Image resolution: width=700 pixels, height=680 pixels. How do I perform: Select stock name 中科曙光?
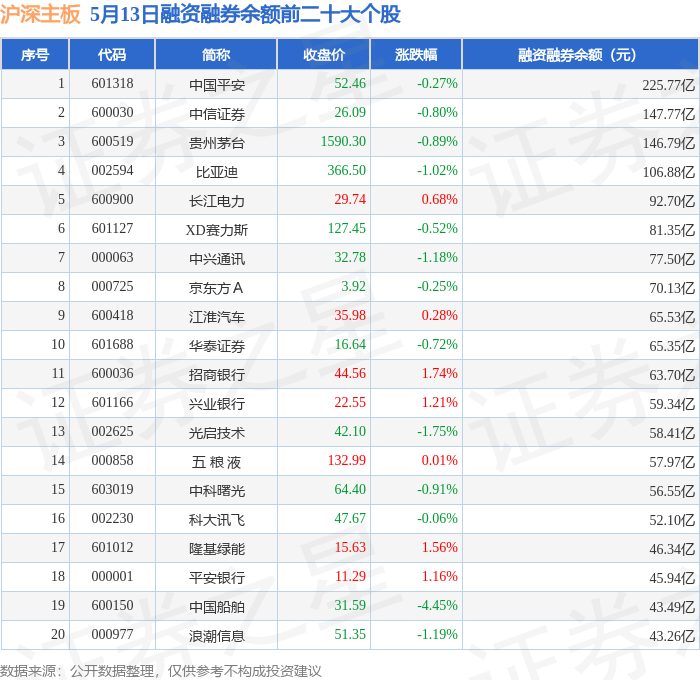coord(217,491)
